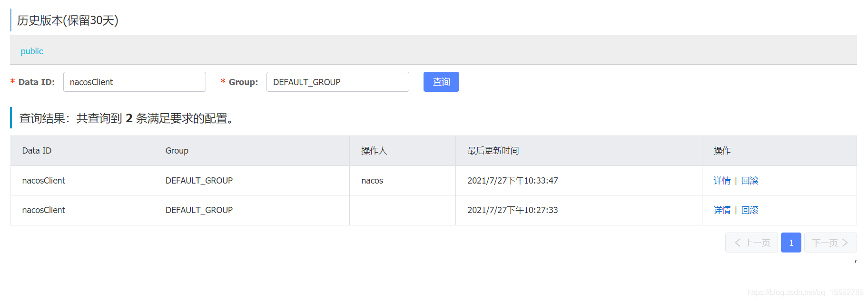Select the nacosClient text in first row
The height and width of the screenshot is (301, 868).
[43, 180]
